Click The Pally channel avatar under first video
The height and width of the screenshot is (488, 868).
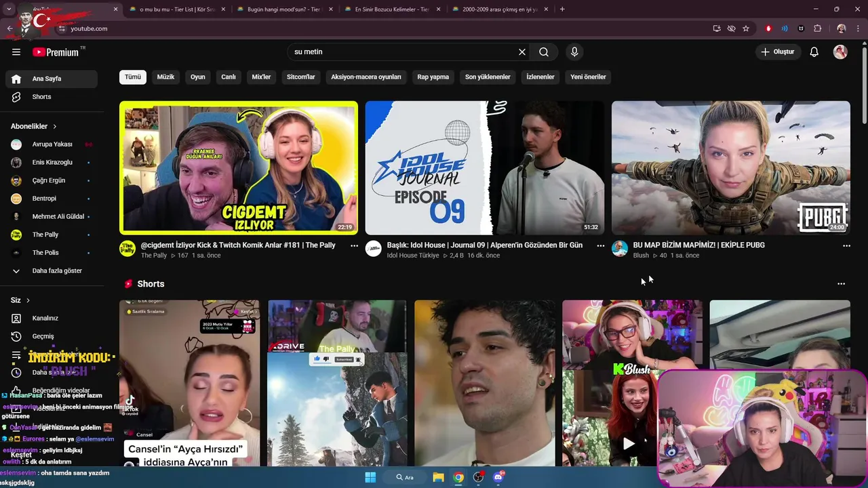coord(127,249)
